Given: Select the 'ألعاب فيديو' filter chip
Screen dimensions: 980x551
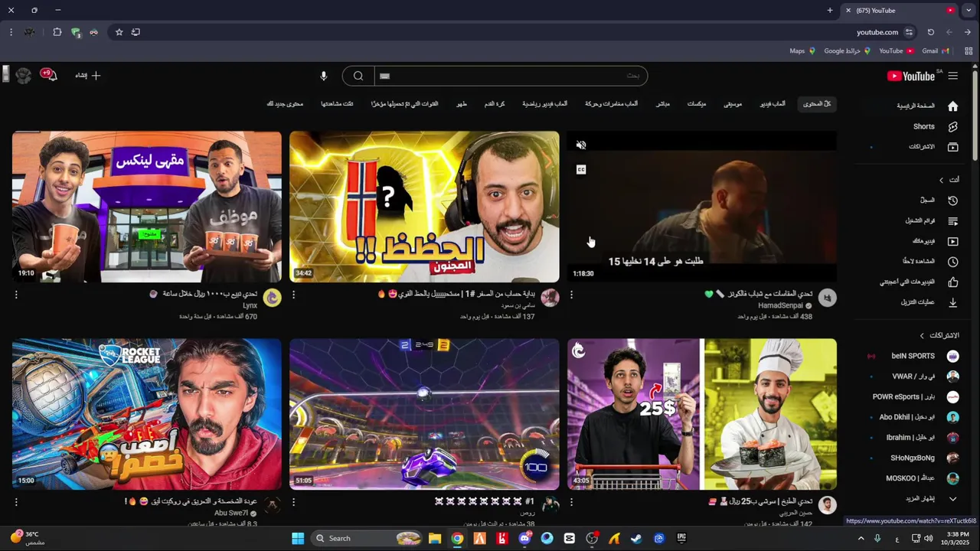Looking at the screenshot, I should (773, 104).
